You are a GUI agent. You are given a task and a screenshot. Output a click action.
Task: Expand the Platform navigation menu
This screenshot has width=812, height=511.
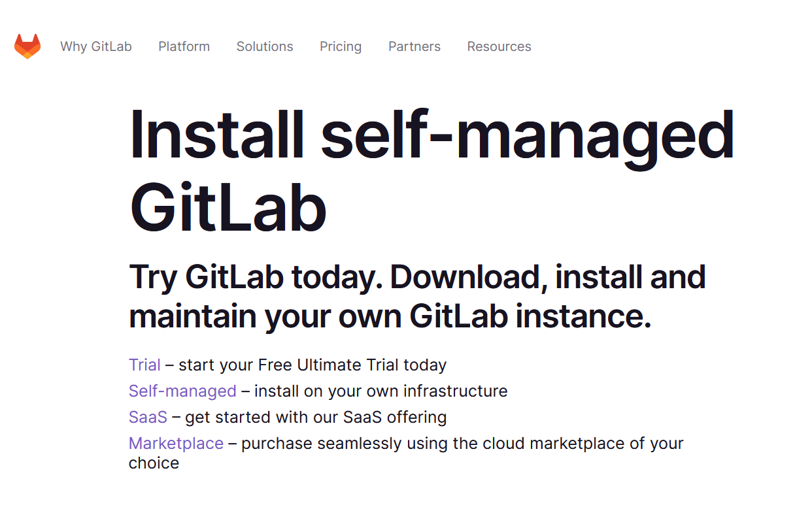(184, 46)
